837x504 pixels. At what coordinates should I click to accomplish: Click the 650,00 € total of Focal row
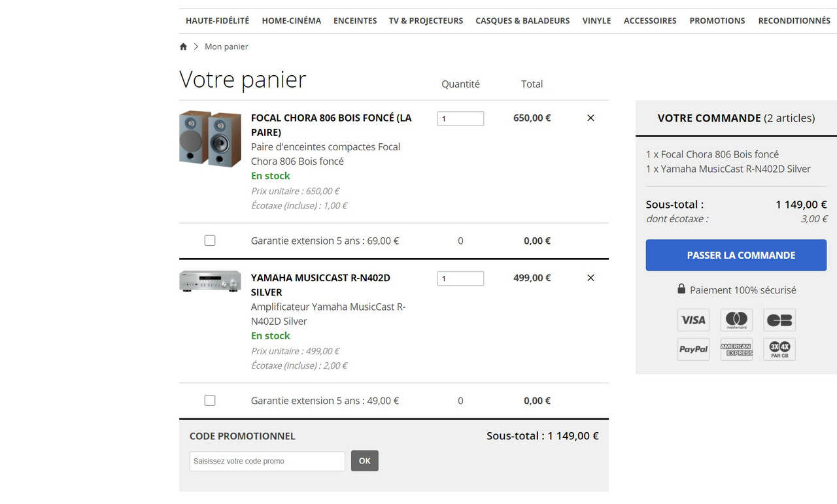532,118
